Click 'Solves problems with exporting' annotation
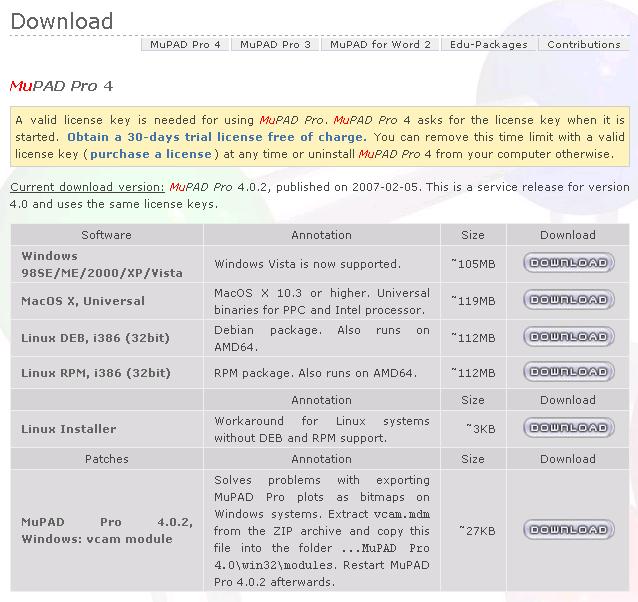Viewport: 638px width, 602px height. [322, 531]
